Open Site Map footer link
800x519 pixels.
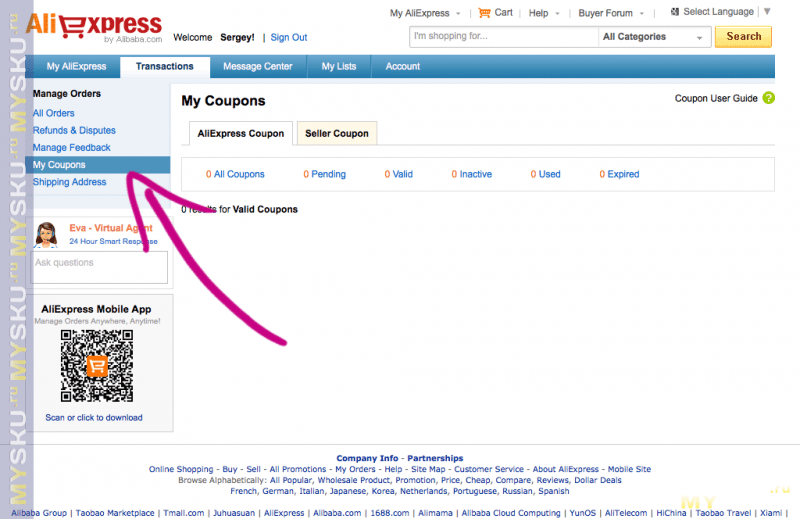(428, 469)
